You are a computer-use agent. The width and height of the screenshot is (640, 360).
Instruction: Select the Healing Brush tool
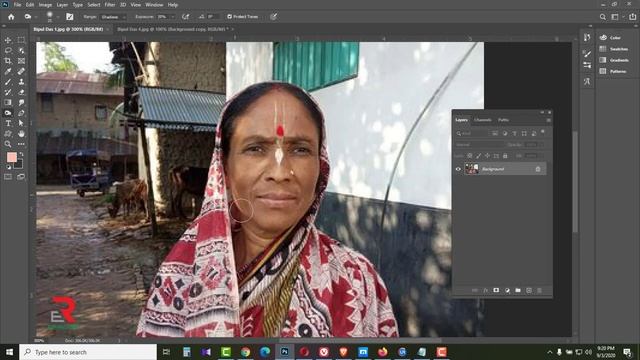click(x=21, y=71)
